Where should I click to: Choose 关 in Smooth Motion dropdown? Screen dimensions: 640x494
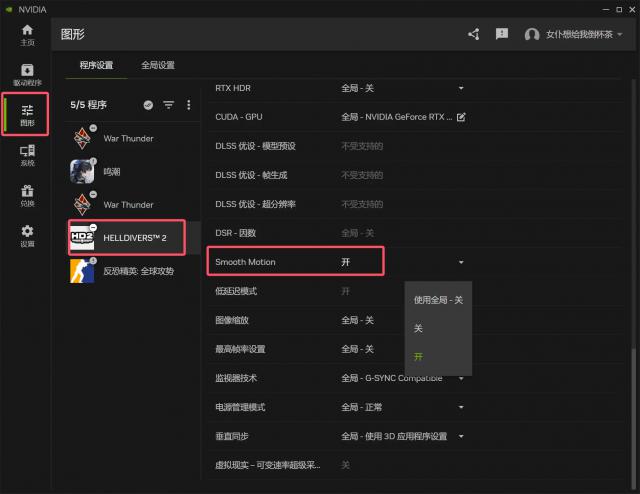pos(419,328)
